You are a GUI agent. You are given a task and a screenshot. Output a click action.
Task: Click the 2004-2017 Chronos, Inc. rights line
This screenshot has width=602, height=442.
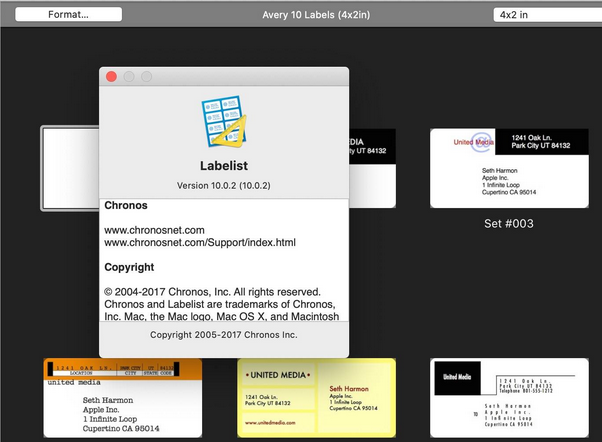click(212, 292)
